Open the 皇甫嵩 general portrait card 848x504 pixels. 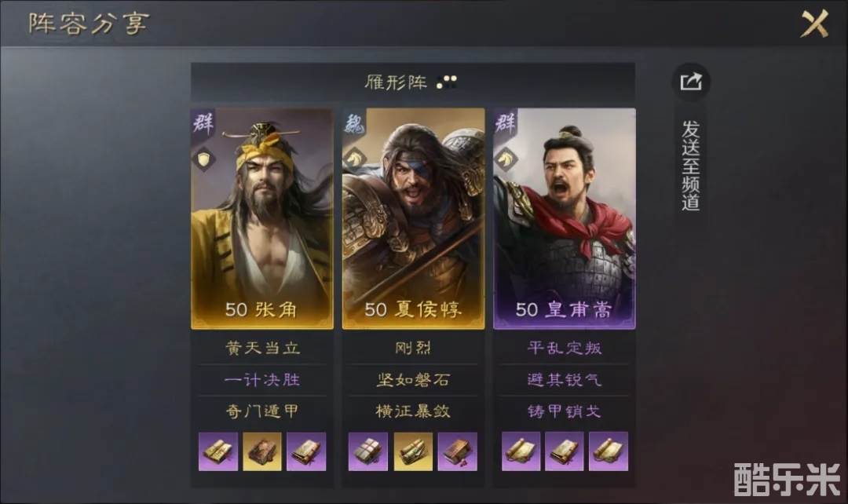(x=564, y=218)
